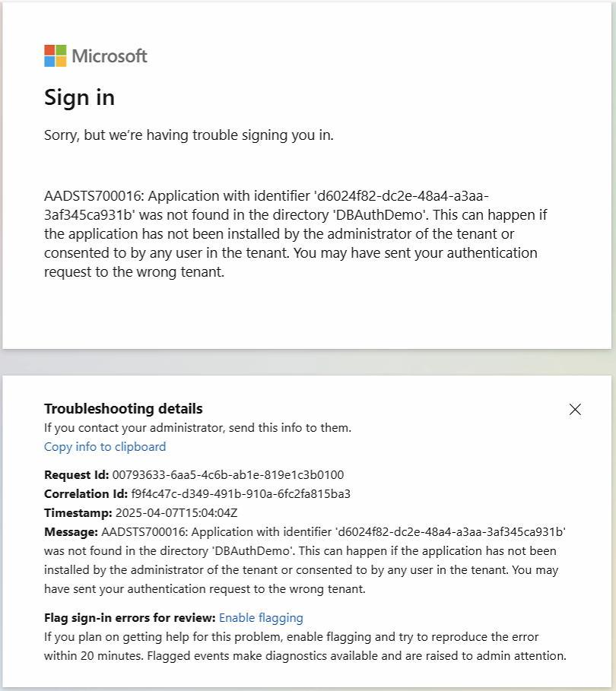Click the bold Message label
Viewport: 616px width, 691px height.
71,531
